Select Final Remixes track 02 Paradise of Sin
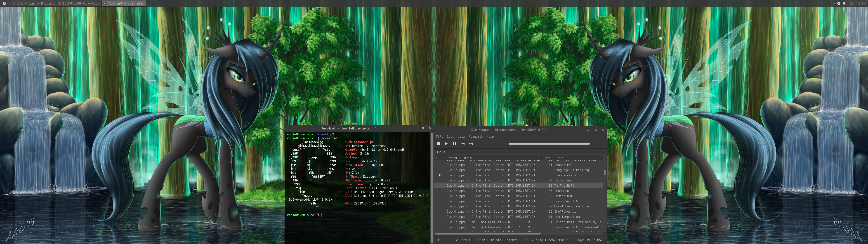This screenshot has width=868, height=244. 518,227
